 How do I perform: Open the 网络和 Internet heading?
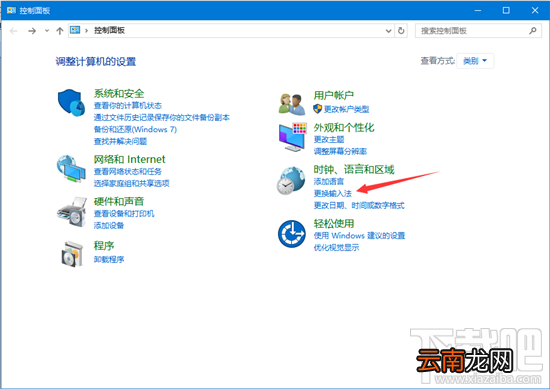pos(129,159)
